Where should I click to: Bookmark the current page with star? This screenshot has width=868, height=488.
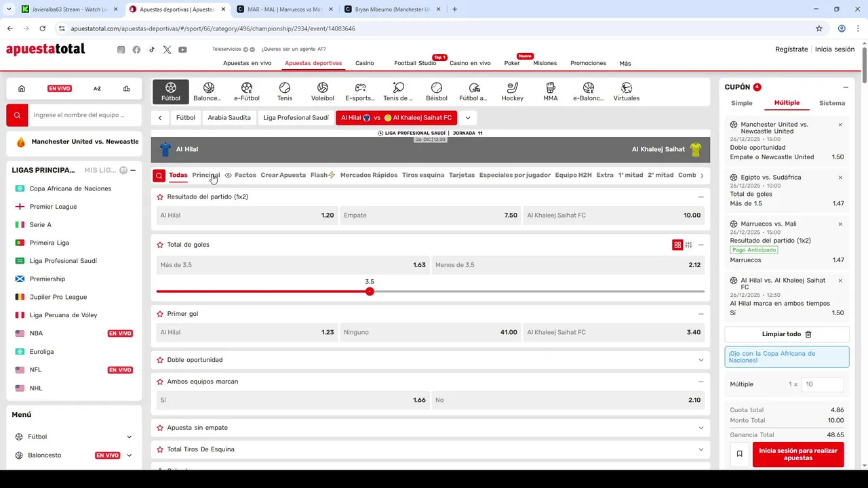pos(819,28)
